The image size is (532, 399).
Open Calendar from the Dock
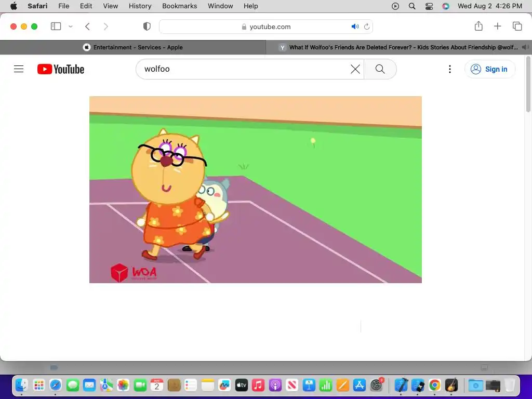click(157, 385)
